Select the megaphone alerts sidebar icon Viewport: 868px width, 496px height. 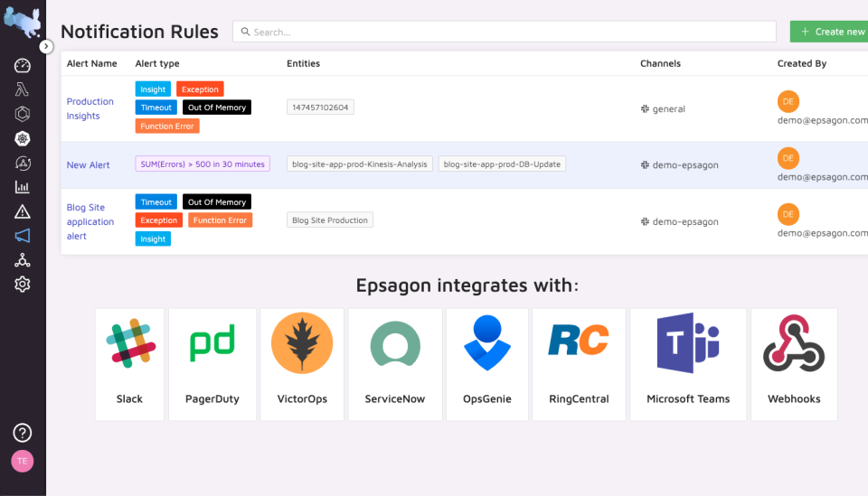(x=23, y=236)
